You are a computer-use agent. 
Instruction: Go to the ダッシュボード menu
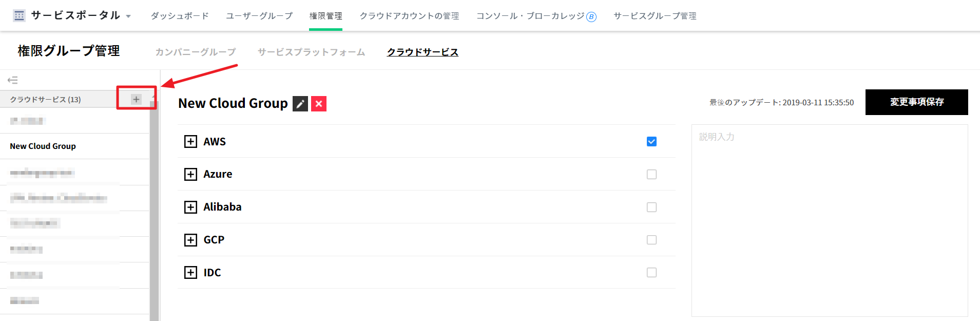coord(180,16)
